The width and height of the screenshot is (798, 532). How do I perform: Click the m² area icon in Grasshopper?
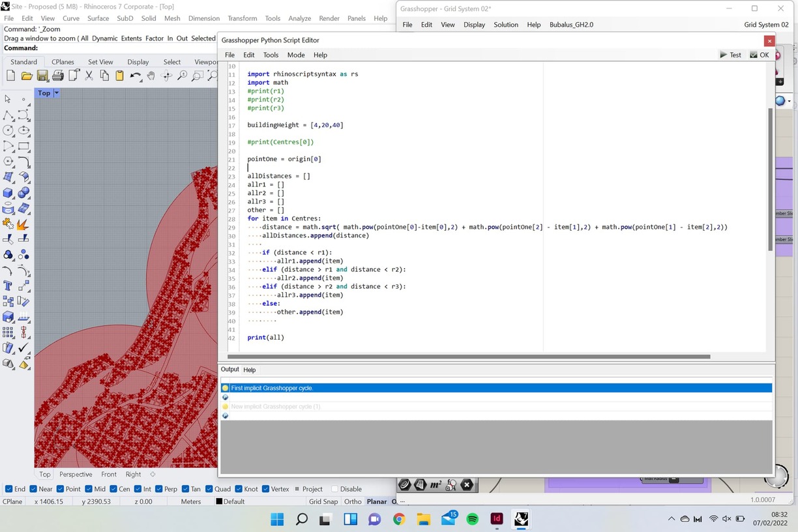[436, 484]
